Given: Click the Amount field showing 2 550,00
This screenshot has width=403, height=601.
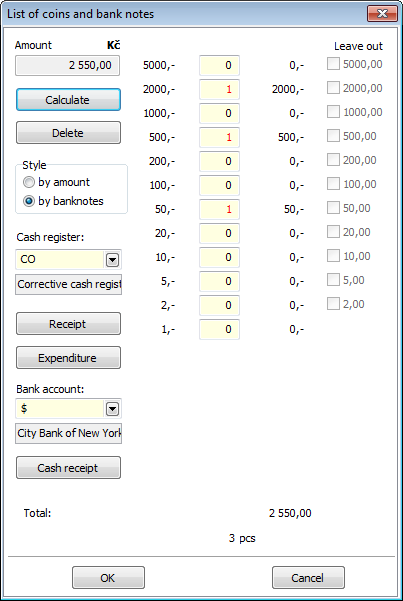Looking at the screenshot, I should [x=67, y=66].
